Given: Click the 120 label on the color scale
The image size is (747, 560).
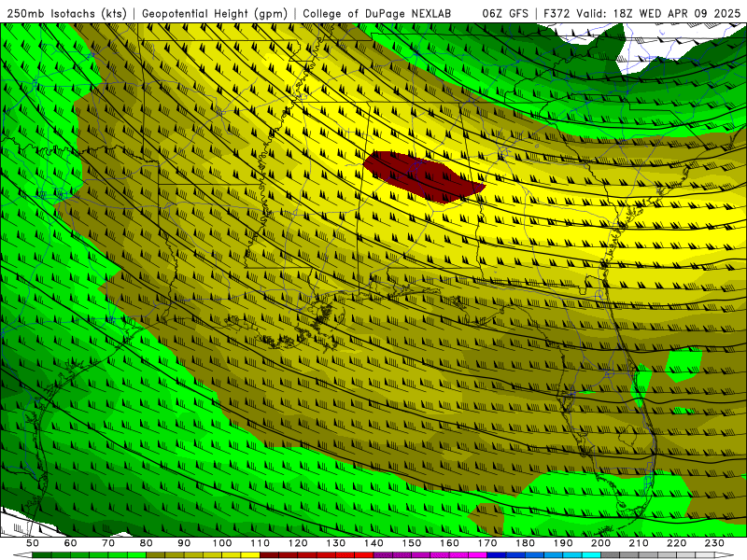Looking at the screenshot, I should tap(297, 543).
